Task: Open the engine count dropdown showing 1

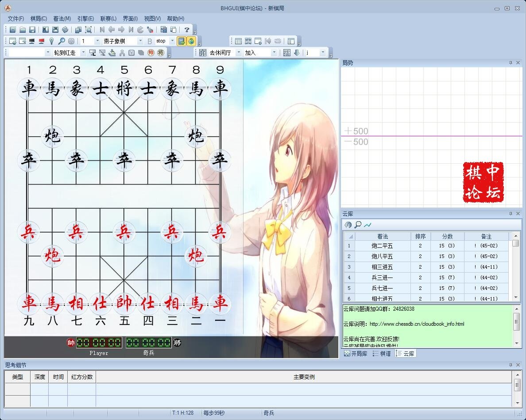Action: [x=97, y=41]
